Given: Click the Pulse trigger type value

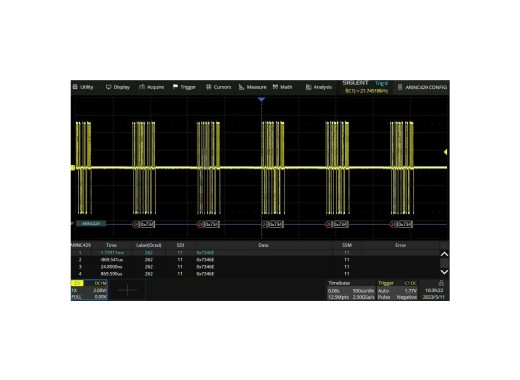Looking at the screenshot, I should coord(384,297).
